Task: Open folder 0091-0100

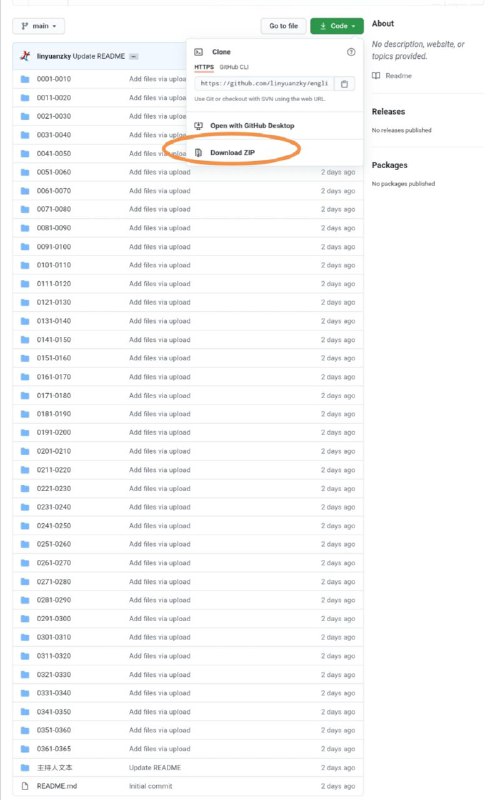Action: [x=54, y=246]
